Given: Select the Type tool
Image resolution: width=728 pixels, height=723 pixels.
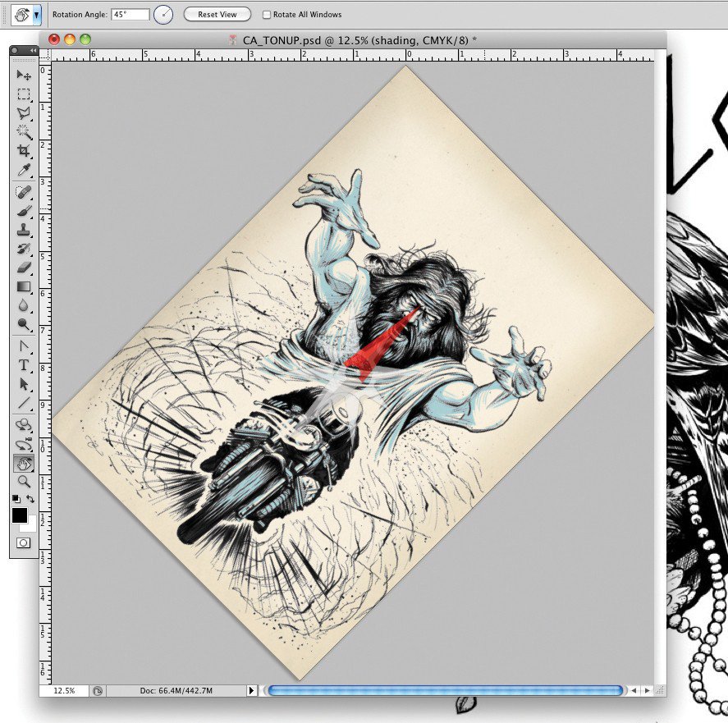Looking at the screenshot, I should tap(24, 365).
